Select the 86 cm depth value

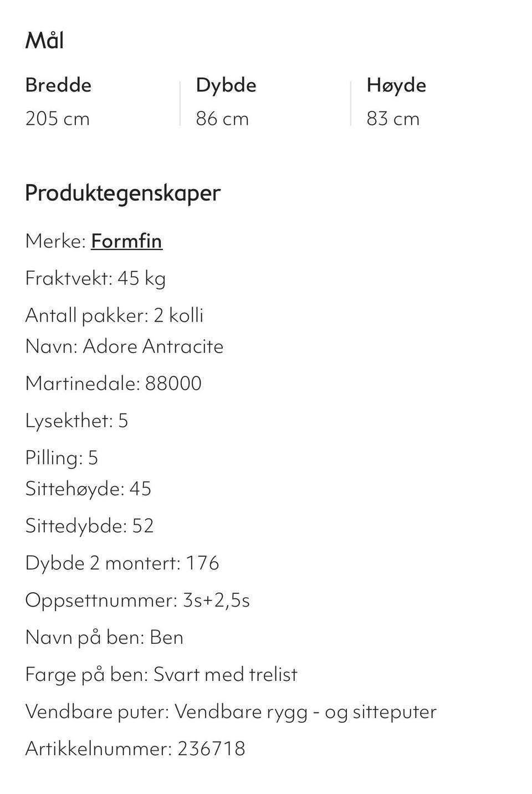click(222, 119)
